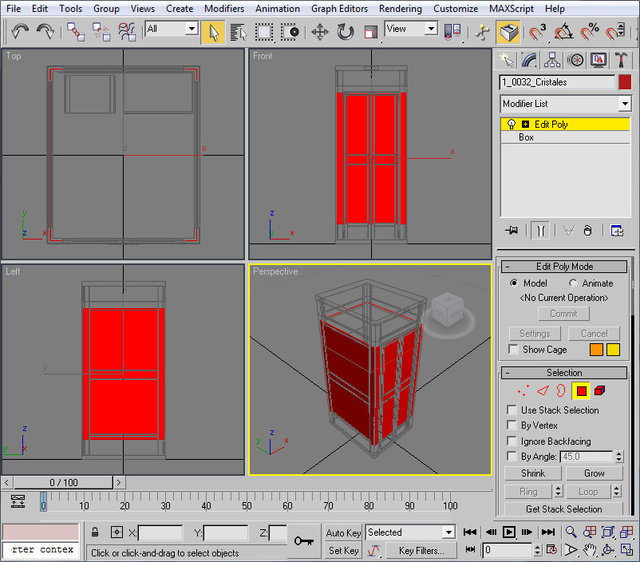Click the red object color swatch
Viewport: 640px width, 562px height.
[625, 82]
